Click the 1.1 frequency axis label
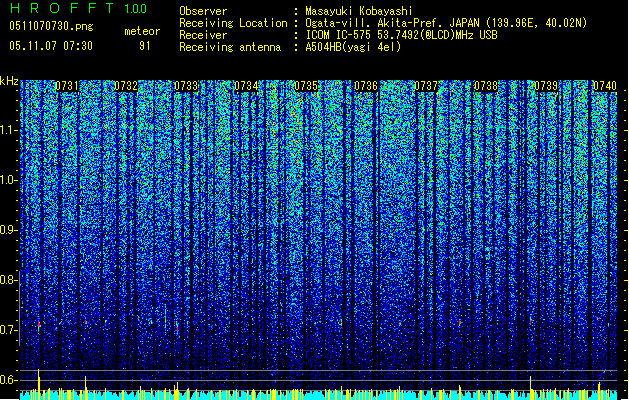This screenshot has height=400, width=629. click(x=9, y=130)
